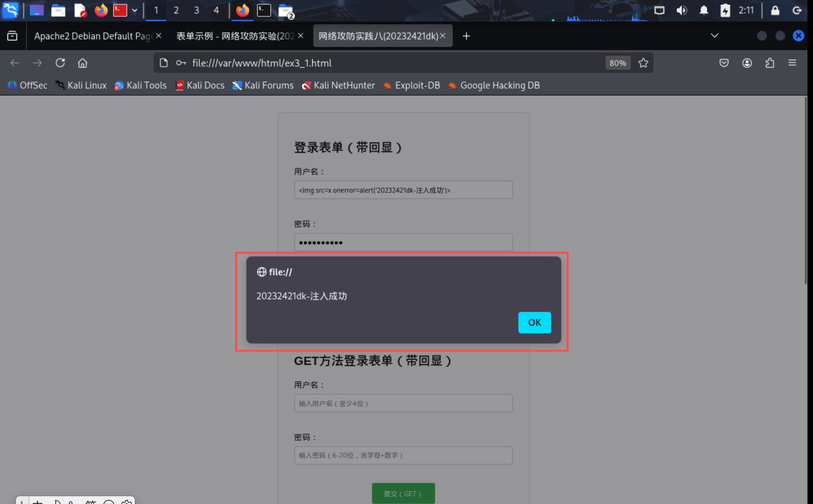Open the Extensions puzzle icon
Image resolution: width=813 pixels, height=504 pixels.
[x=770, y=63]
